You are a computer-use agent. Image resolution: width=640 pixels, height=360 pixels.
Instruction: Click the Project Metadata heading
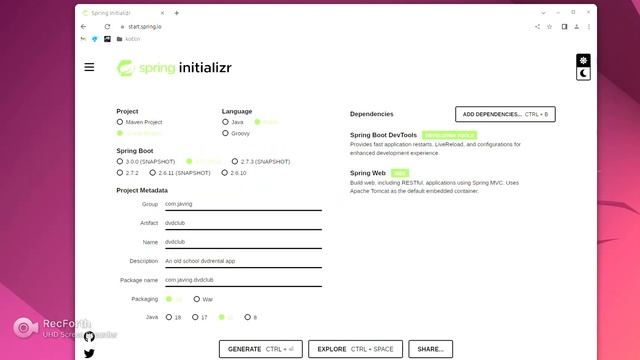142,191
